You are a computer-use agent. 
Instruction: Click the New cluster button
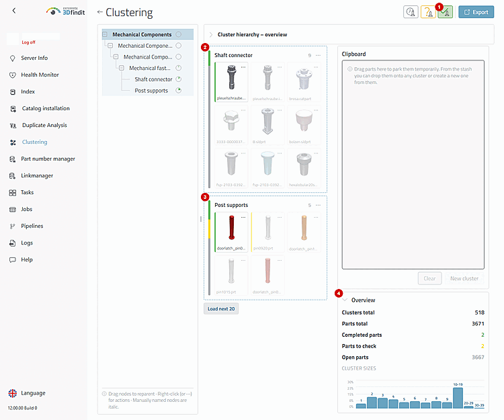point(464,279)
